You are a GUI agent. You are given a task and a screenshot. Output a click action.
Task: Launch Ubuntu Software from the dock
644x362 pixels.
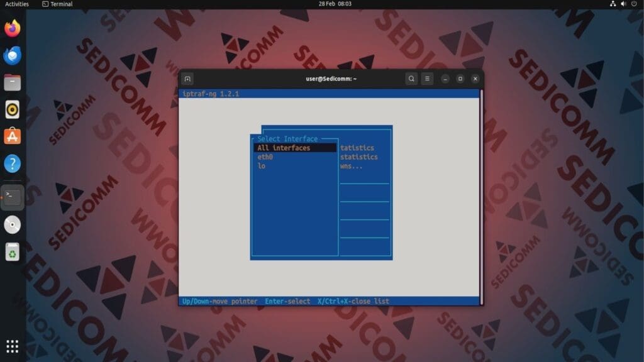[11, 136]
